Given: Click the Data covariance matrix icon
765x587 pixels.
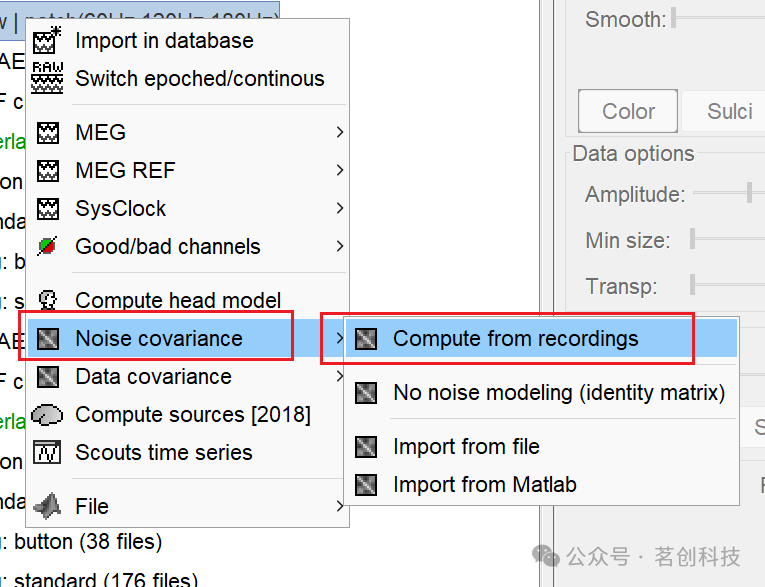Looking at the screenshot, I should [48, 377].
